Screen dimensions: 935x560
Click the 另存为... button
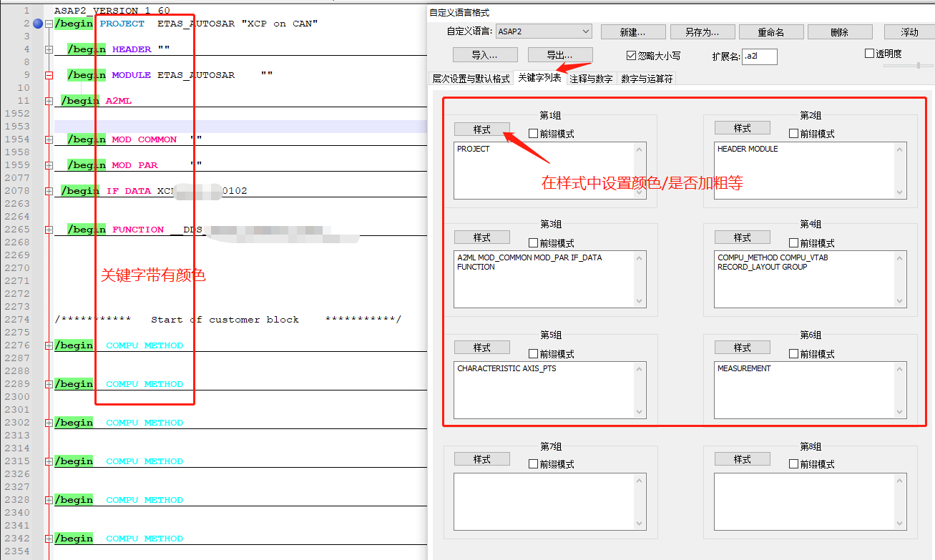click(x=702, y=32)
